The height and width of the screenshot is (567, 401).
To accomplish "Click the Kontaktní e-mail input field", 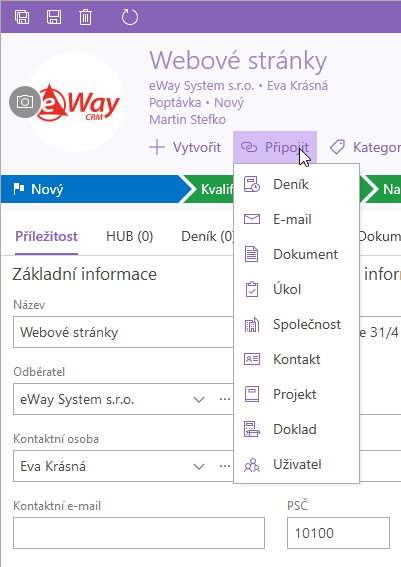I will pos(139,533).
